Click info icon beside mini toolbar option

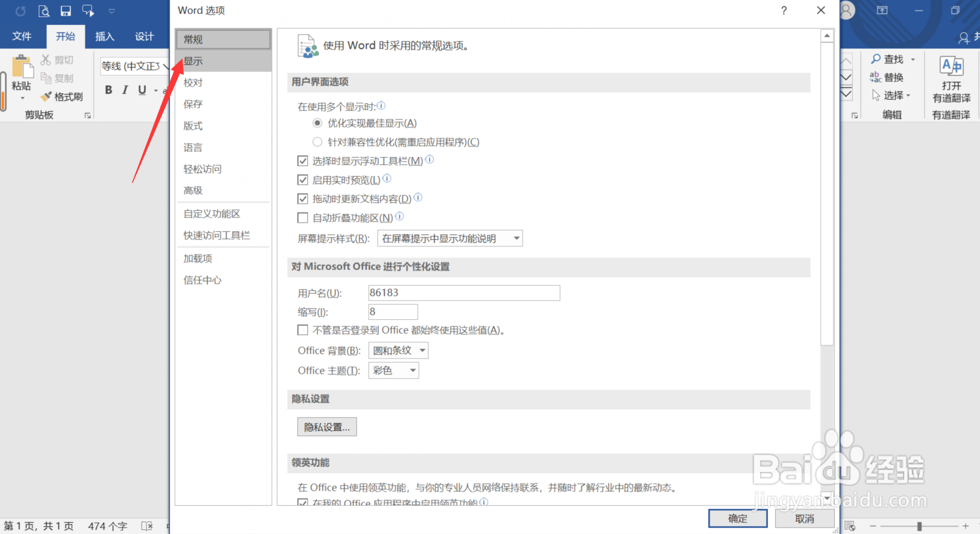(x=429, y=159)
